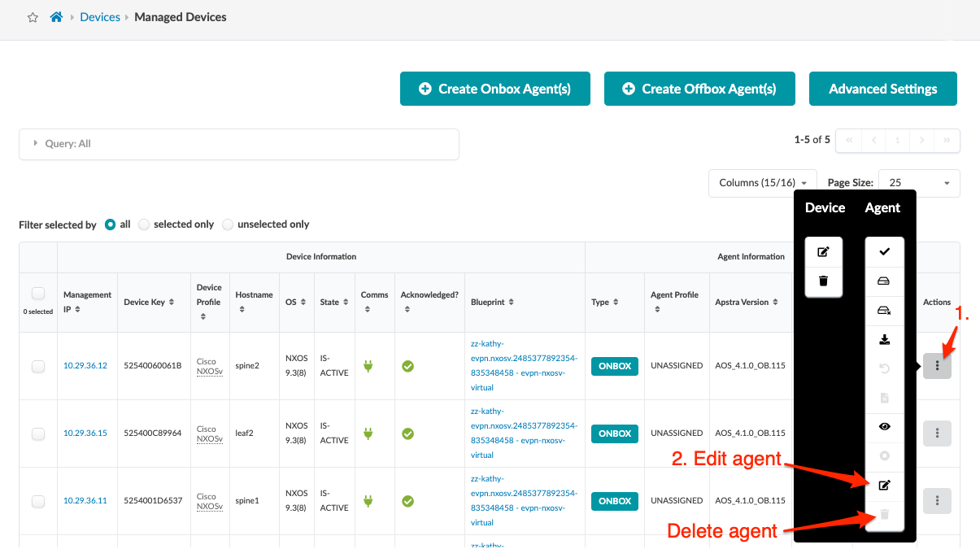Click the Device delete trash icon

823,281
